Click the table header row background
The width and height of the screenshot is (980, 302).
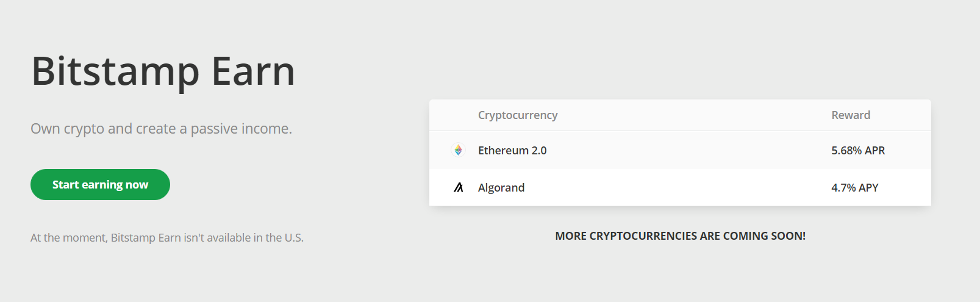pos(680,115)
